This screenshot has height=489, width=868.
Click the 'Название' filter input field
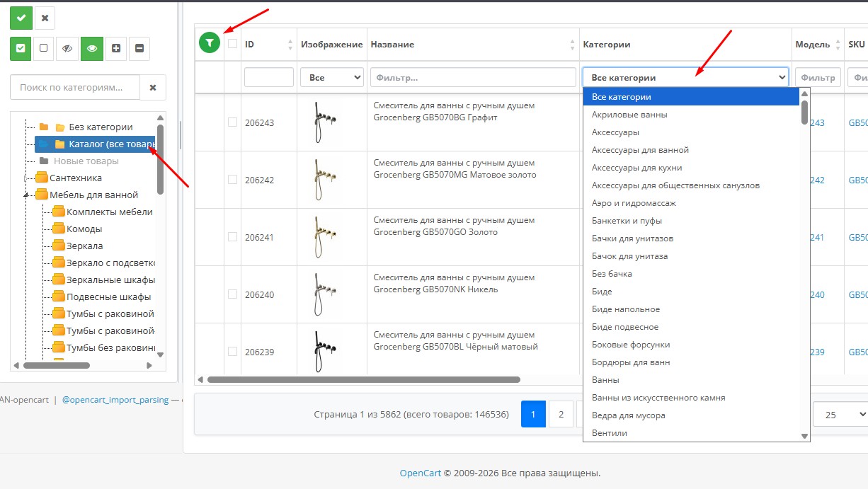click(x=473, y=77)
